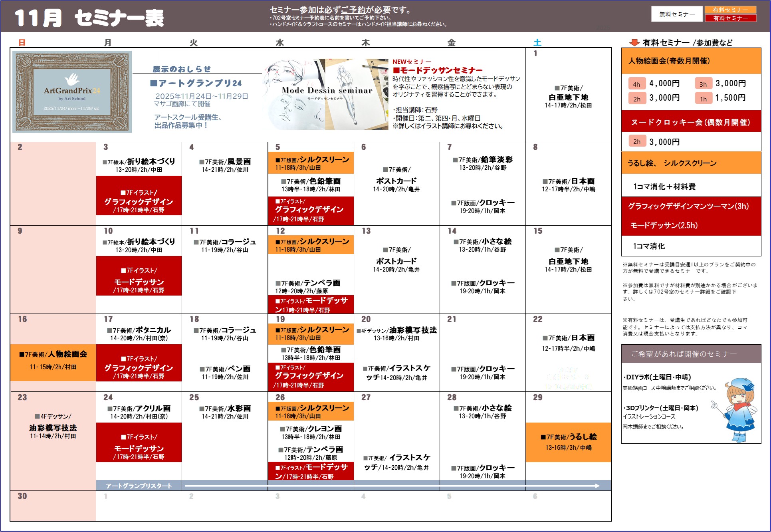Click 白亜地下地 event on November 1

(x=568, y=97)
